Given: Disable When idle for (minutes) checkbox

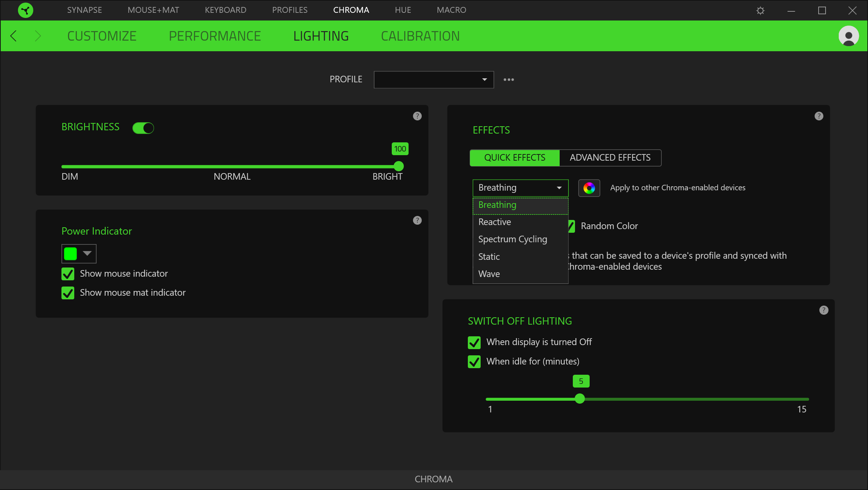Looking at the screenshot, I should tap(474, 362).
